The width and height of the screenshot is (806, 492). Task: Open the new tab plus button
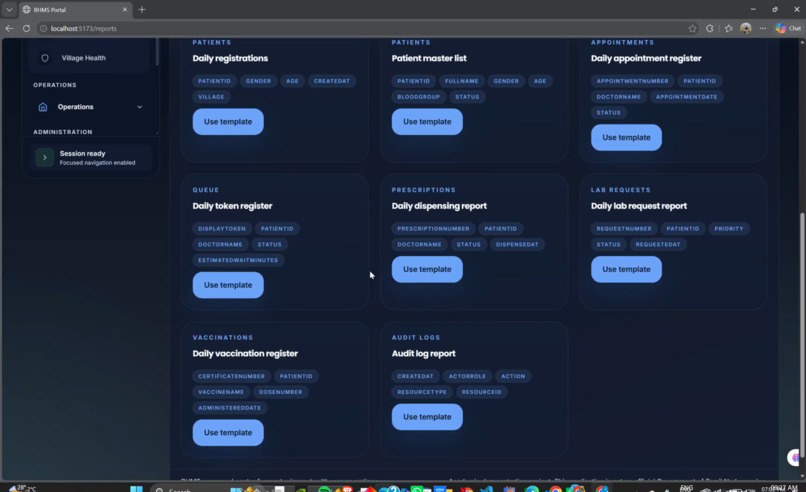click(142, 9)
